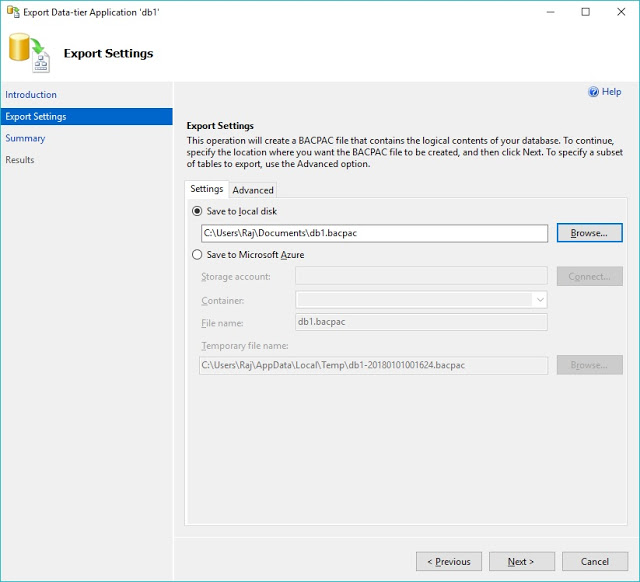
Task: Select Export Settings in sidebar
Action: [x=36, y=117]
